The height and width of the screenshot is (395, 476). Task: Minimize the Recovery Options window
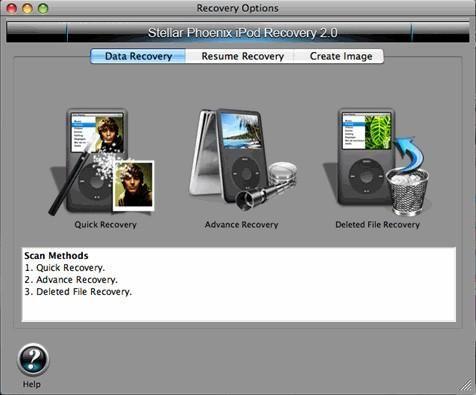pos(27,8)
